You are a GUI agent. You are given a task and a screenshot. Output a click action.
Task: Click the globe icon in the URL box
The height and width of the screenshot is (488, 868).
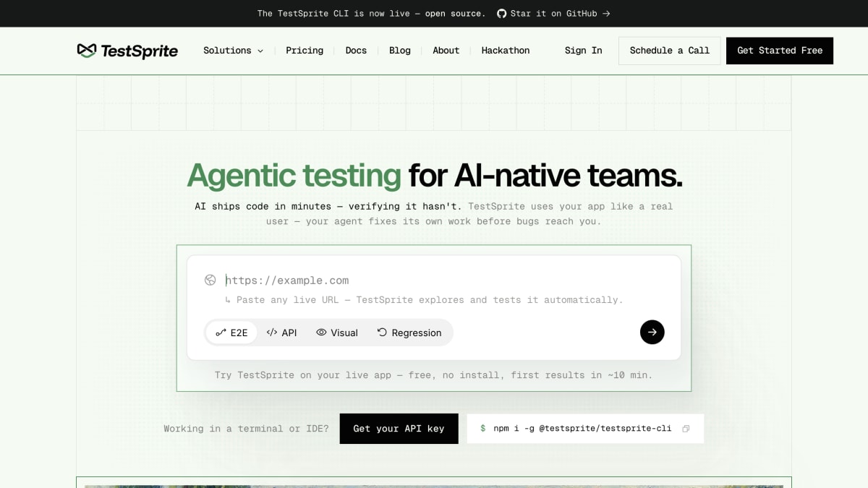pos(210,280)
